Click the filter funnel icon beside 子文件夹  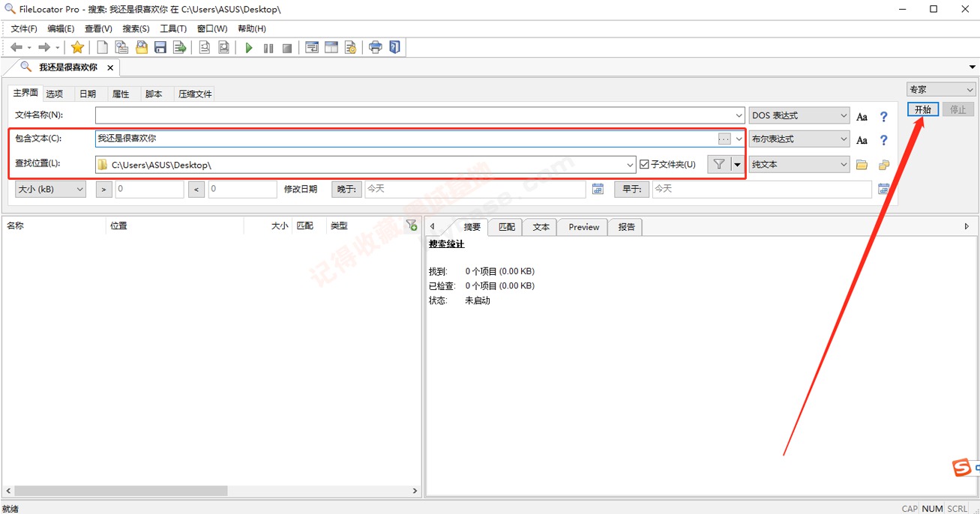click(x=718, y=165)
